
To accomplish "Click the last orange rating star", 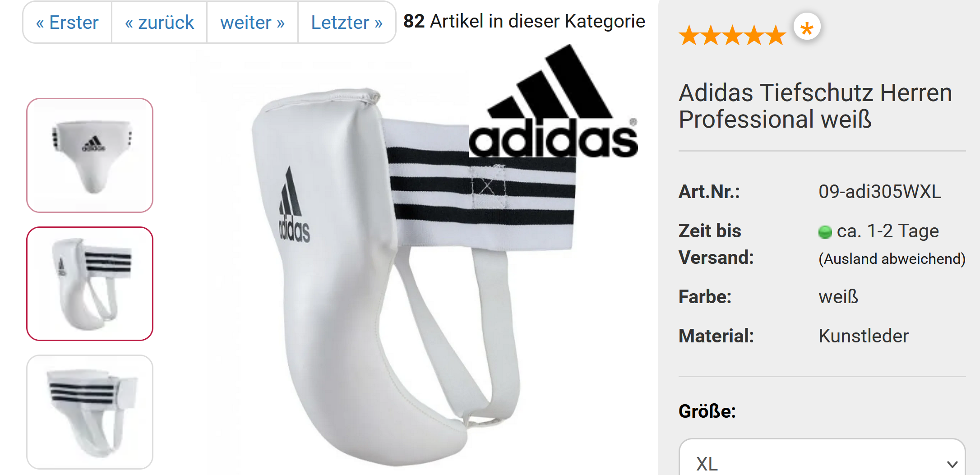I will (x=775, y=35).
